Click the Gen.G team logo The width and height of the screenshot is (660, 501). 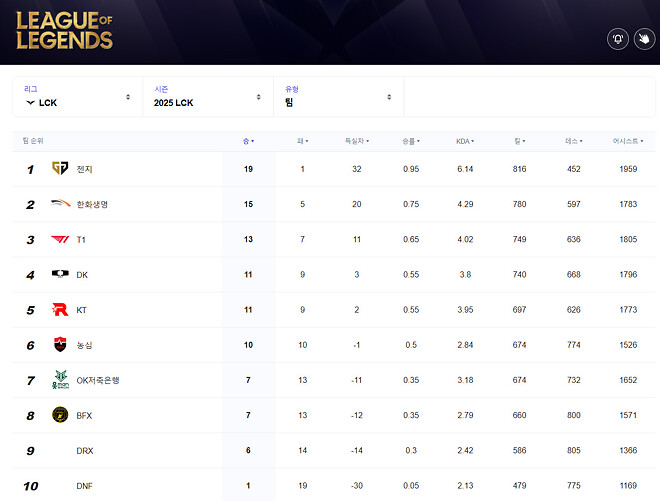[59, 169]
